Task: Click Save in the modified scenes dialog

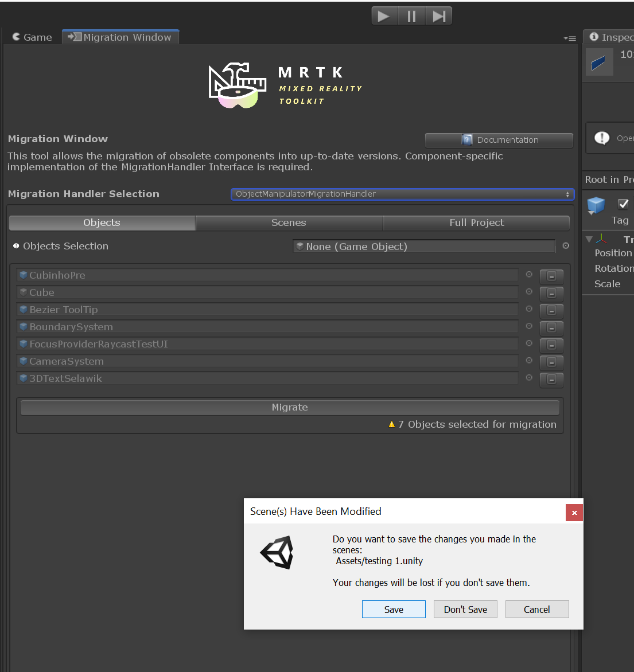Action: [394, 610]
